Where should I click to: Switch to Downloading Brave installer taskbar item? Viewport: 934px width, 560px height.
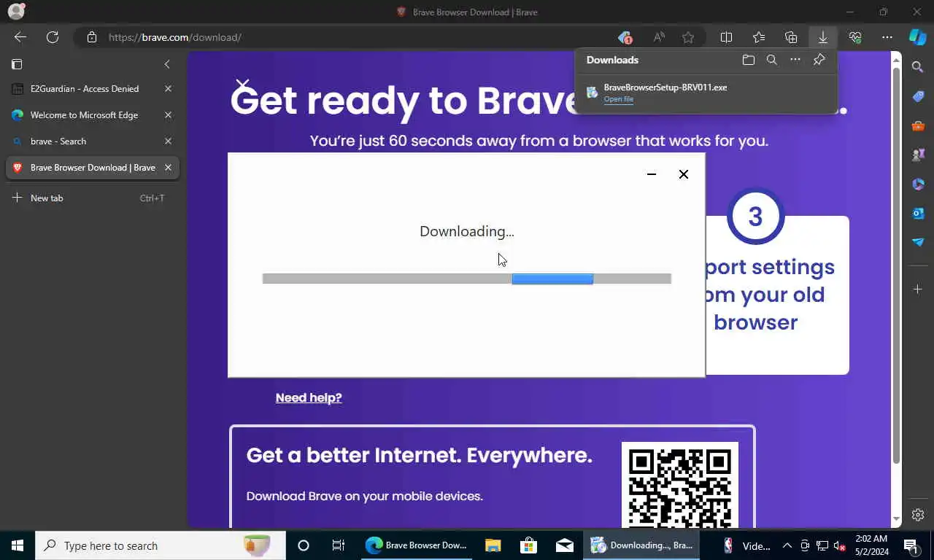[642, 545]
